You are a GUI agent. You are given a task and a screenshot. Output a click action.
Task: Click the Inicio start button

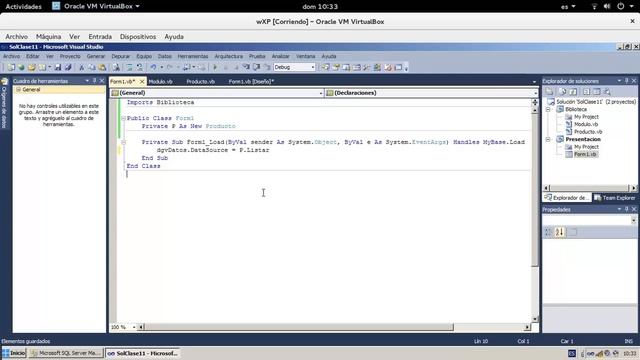(x=13, y=353)
